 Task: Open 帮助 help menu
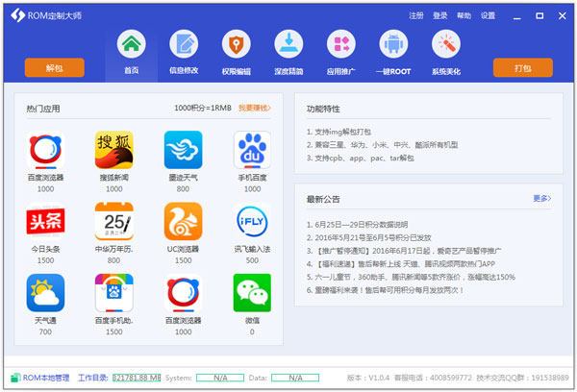[464, 15]
